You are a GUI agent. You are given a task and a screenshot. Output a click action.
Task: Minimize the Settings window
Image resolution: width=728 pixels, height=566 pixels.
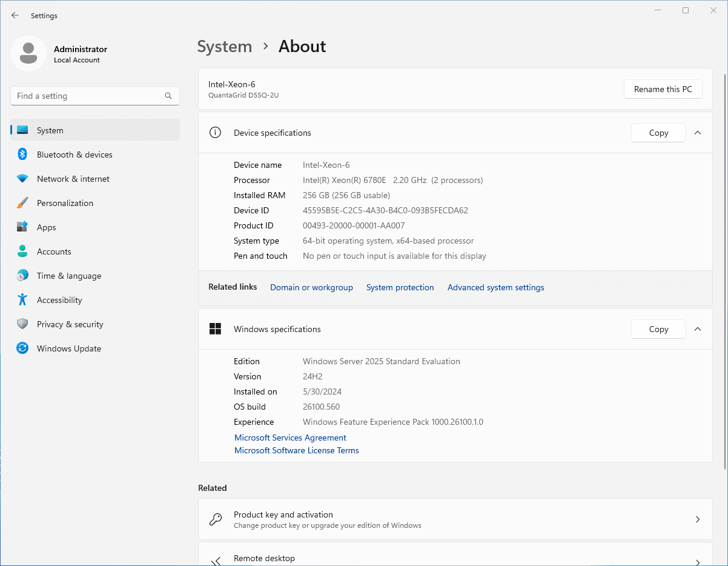click(659, 10)
